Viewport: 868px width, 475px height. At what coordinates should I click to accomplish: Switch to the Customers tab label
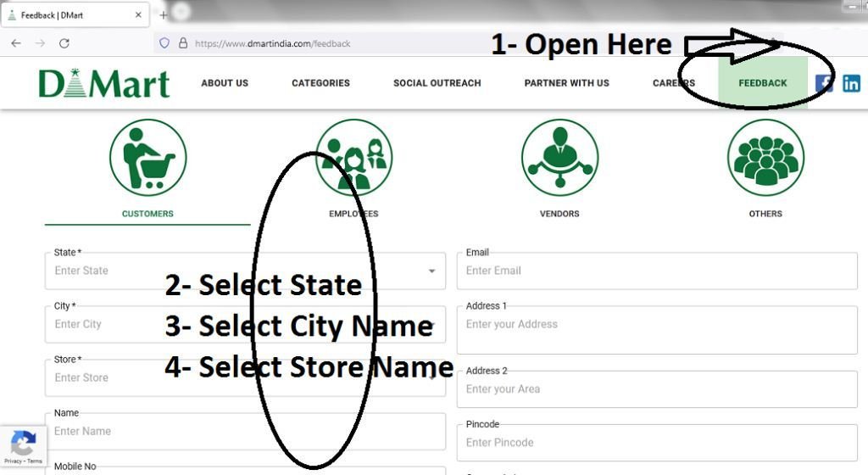click(147, 214)
